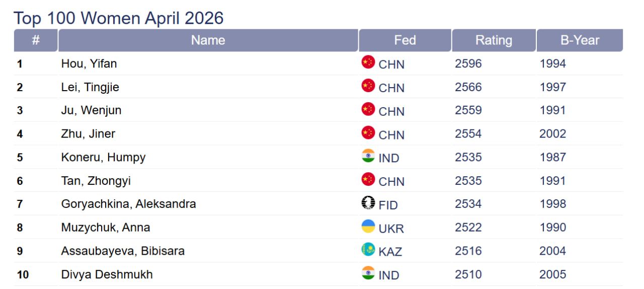The width and height of the screenshot is (644, 289).
Task: Click the China flag icon beside Zhu, Jiner
Action: click(x=368, y=133)
